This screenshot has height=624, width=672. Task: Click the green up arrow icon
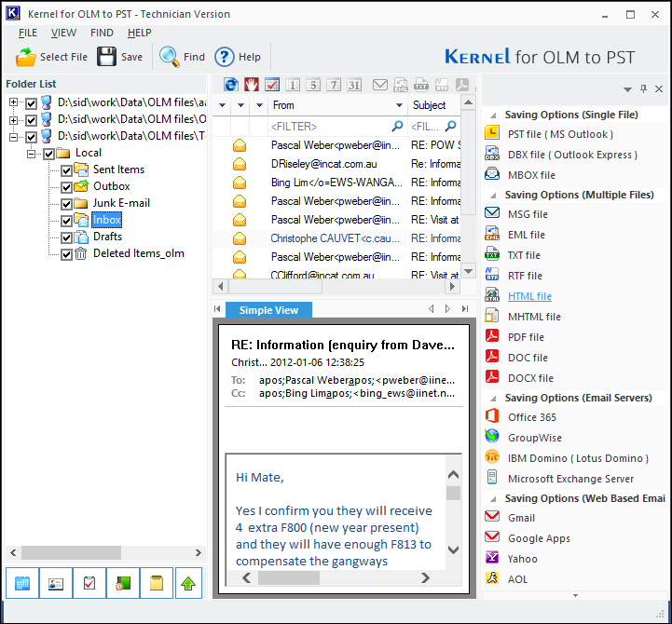tap(189, 584)
